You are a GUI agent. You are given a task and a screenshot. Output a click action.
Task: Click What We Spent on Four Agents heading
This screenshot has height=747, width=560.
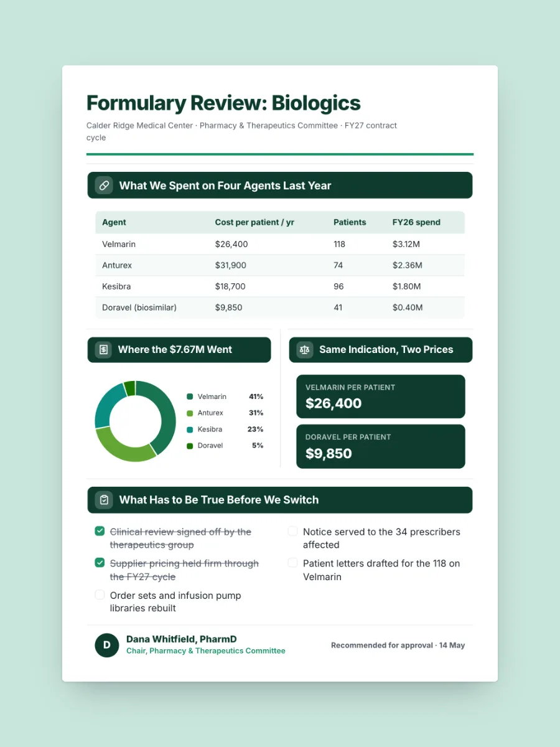(x=225, y=186)
